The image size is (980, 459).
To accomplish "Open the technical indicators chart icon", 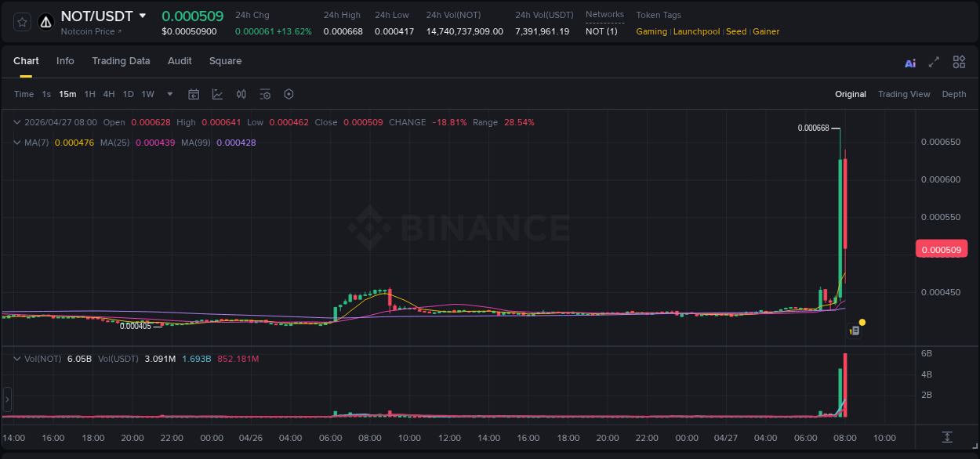I will point(217,94).
